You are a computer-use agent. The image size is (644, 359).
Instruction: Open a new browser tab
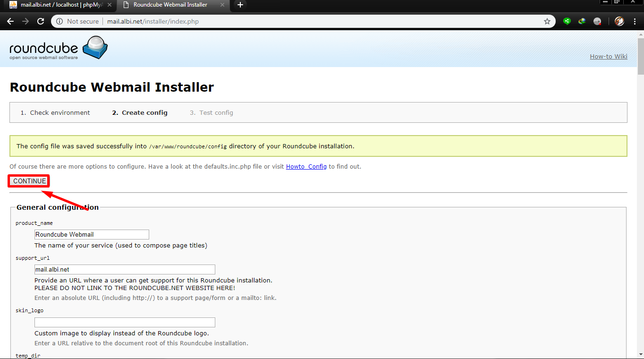[240, 5]
